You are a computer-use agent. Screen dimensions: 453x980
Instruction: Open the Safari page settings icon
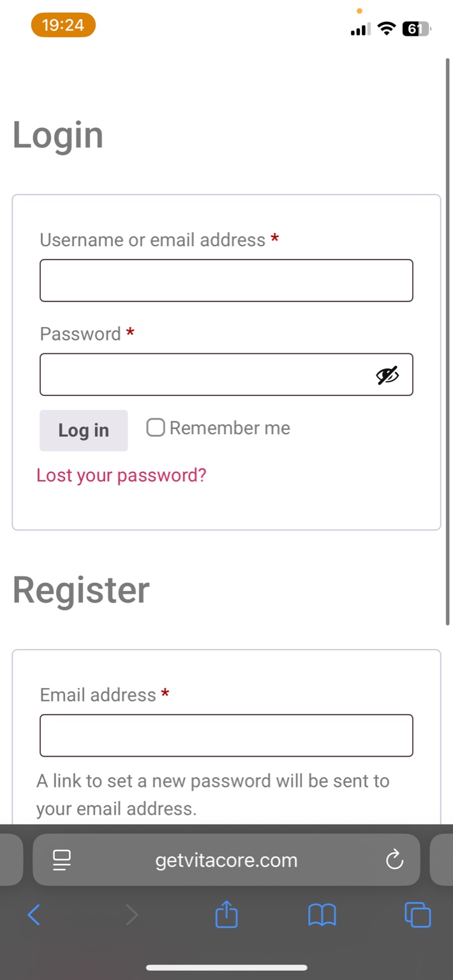pos(62,859)
